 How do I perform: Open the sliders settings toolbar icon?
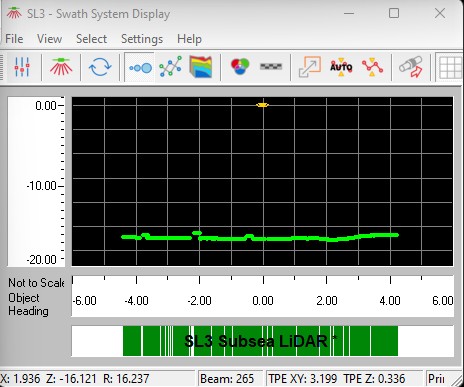(x=22, y=67)
